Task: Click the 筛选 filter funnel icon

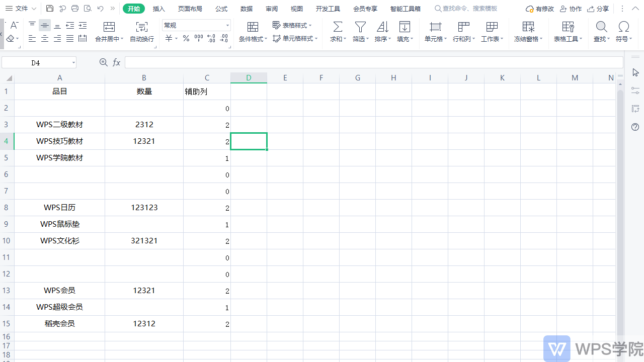Action: 360,27
